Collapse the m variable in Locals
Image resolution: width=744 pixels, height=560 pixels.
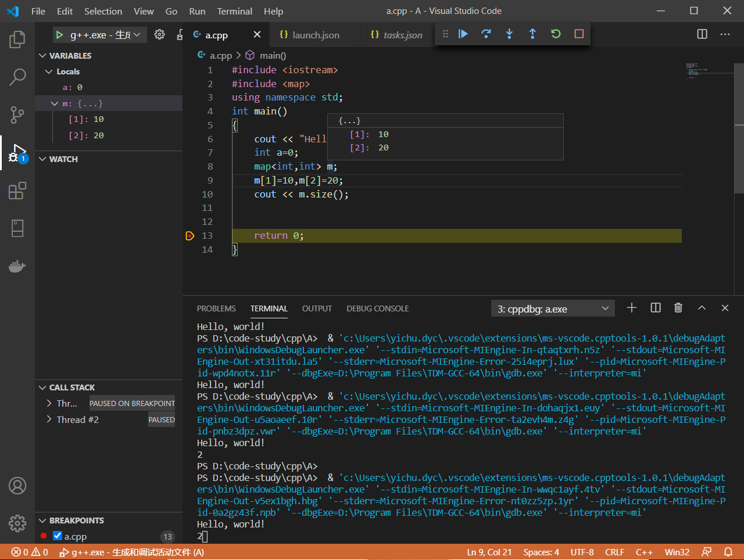pos(55,103)
